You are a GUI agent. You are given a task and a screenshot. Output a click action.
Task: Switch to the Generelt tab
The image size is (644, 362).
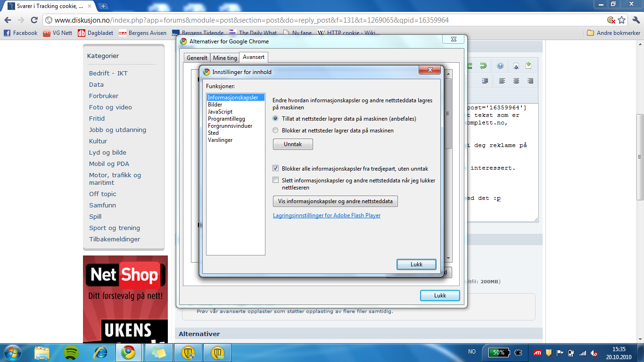(x=197, y=58)
